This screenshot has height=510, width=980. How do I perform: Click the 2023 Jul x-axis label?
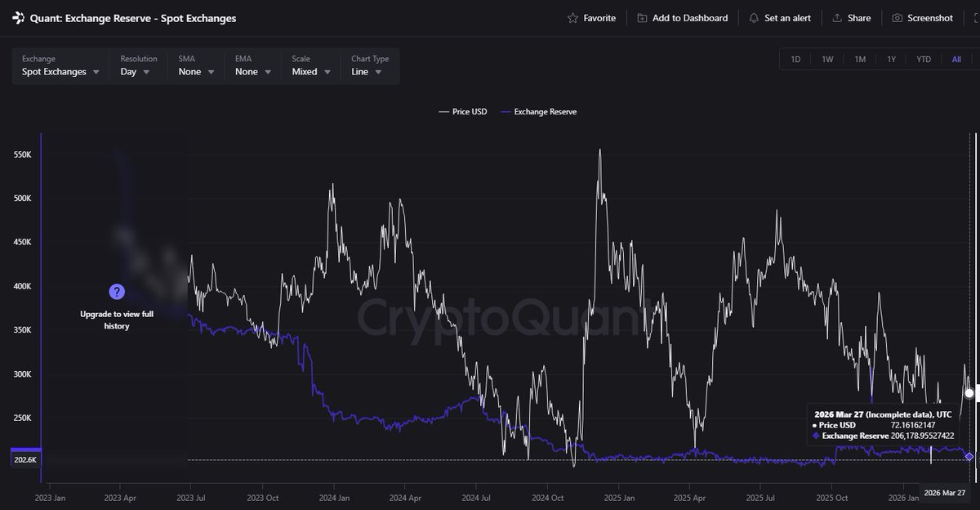pos(189,497)
